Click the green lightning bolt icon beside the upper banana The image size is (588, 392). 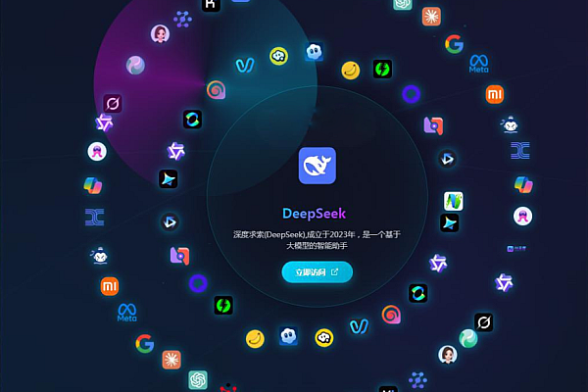pos(382,69)
